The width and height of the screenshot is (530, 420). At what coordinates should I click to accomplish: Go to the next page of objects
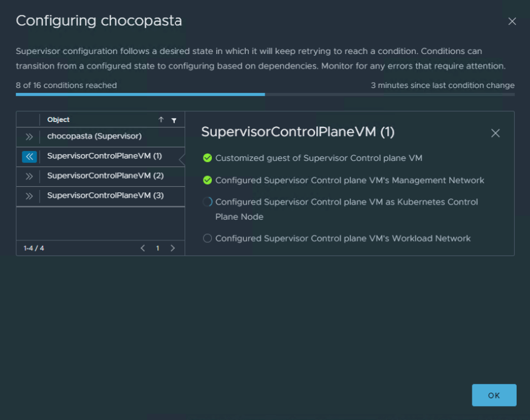[x=172, y=248]
